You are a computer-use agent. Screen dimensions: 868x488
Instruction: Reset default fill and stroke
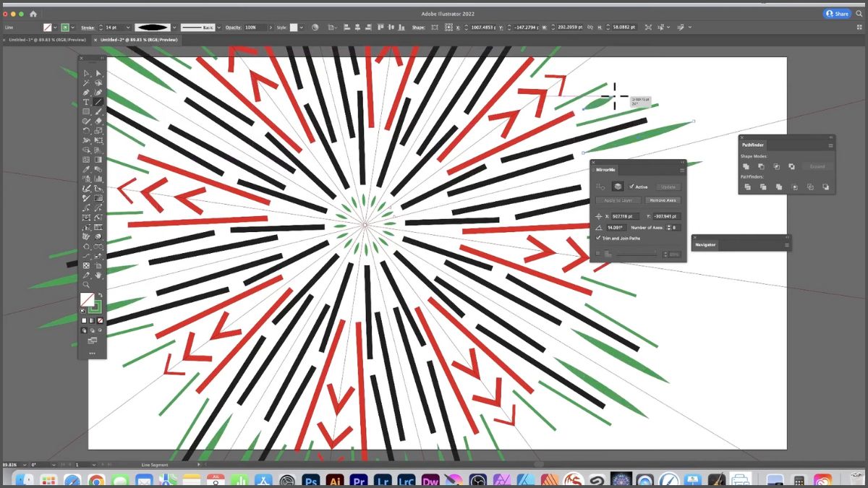click(x=82, y=311)
